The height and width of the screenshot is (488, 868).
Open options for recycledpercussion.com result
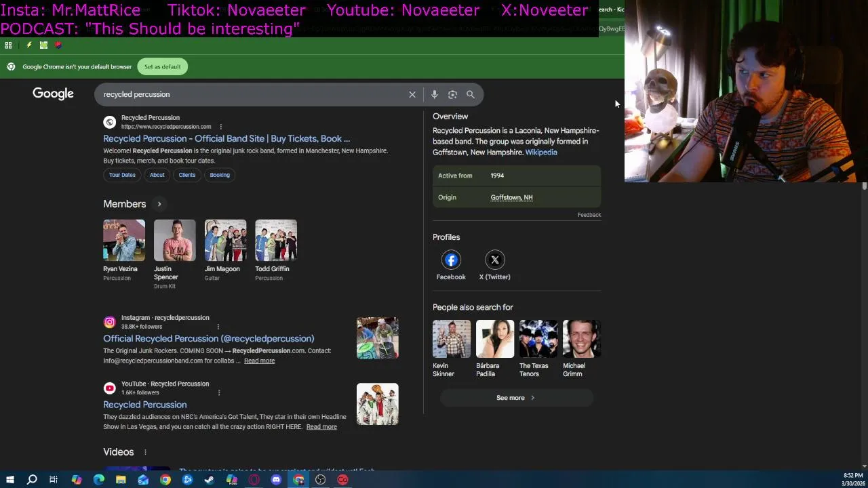(220, 127)
